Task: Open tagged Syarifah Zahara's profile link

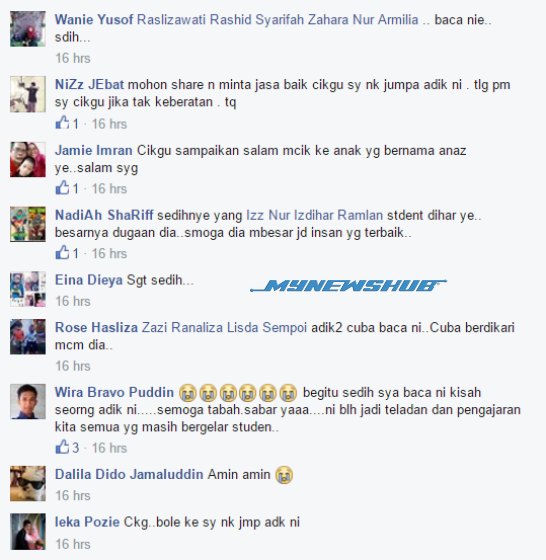Action: [302, 19]
